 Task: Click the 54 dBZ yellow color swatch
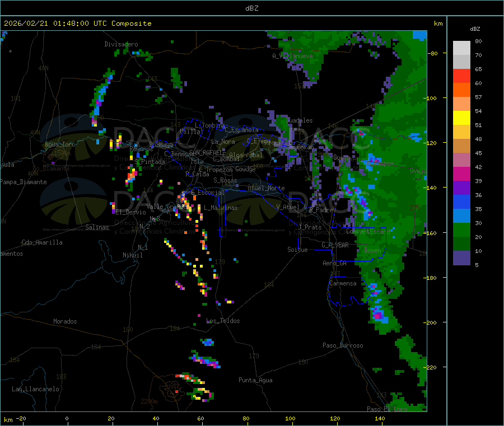[461, 118]
